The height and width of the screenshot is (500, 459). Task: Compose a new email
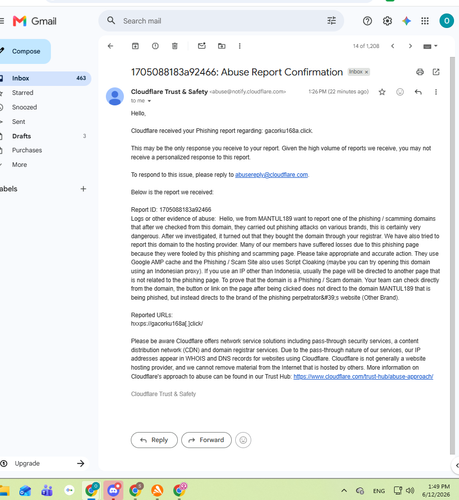[25, 51]
